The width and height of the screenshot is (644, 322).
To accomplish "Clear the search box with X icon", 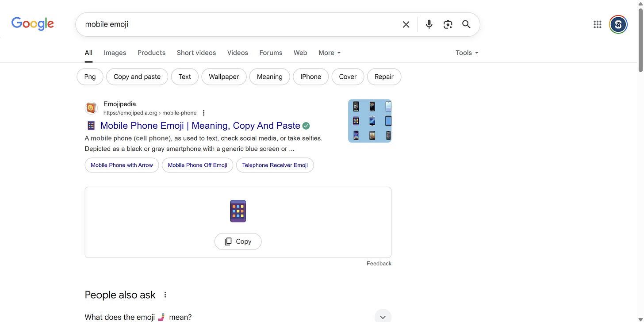I will (406, 24).
